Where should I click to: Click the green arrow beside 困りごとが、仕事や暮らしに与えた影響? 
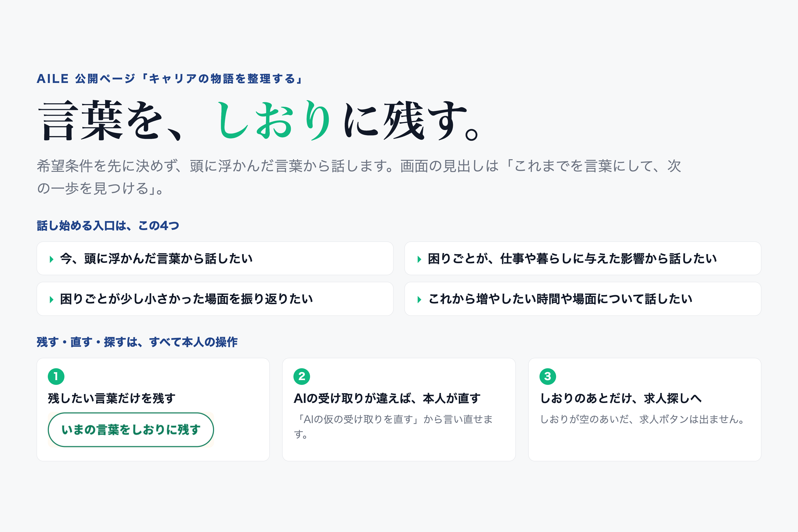click(419, 259)
